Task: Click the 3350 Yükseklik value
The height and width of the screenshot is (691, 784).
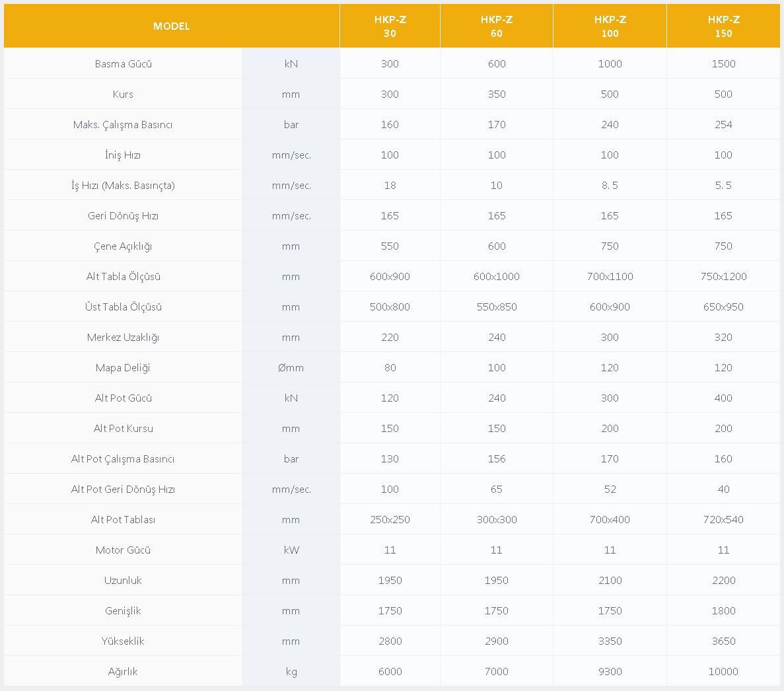Action: click(x=610, y=641)
